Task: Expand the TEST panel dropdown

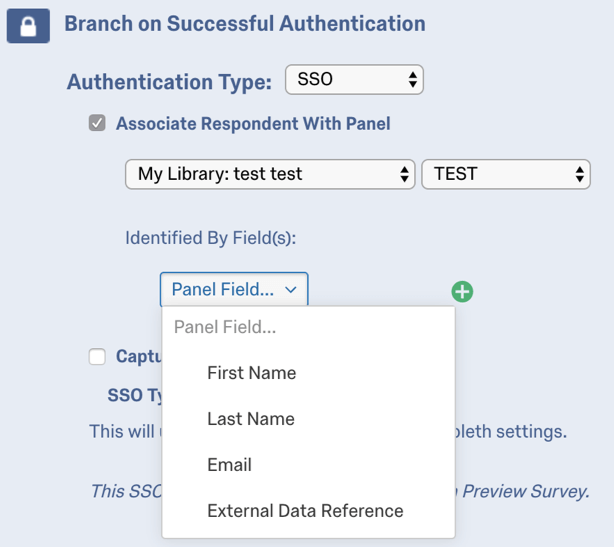Action: coord(506,174)
